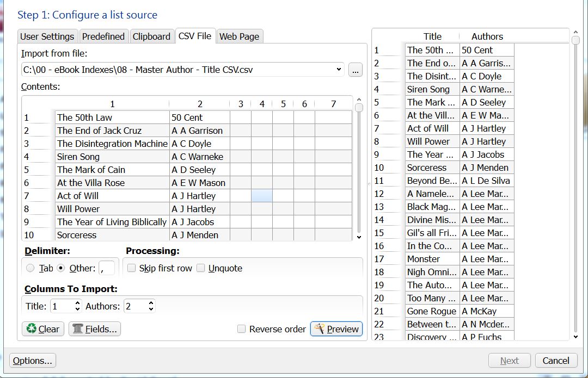Image resolution: width=588 pixels, height=378 pixels.
Task: Switch to the User Settings tab
Action: (x=47, y=36)
